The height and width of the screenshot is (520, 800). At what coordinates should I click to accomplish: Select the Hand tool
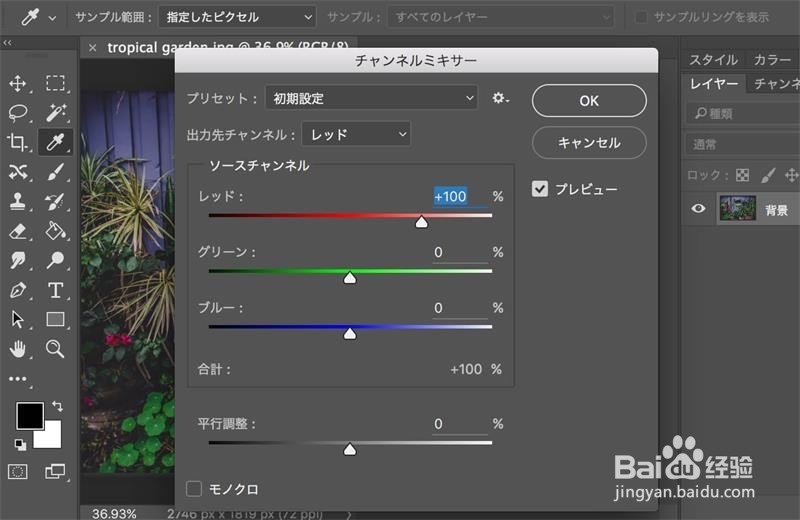tap(18, 350)
